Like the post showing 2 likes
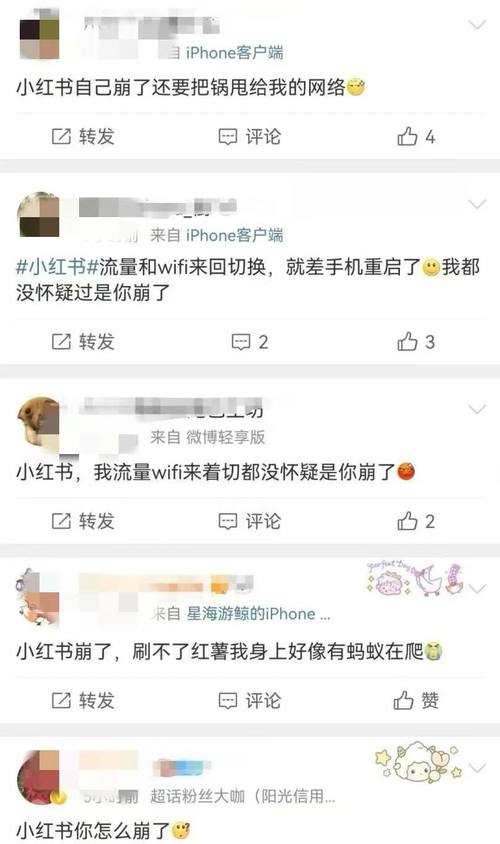This screenshot has width=500, height=844. [x=416, y=521]
